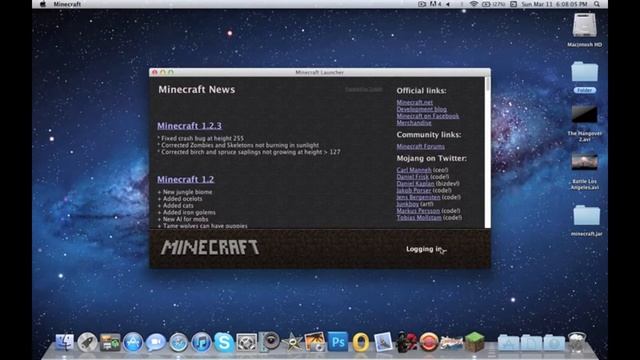Open the Minecraft Forums community link
The height and width of the screenshot is (360, 640).
[x=420, y=146]
